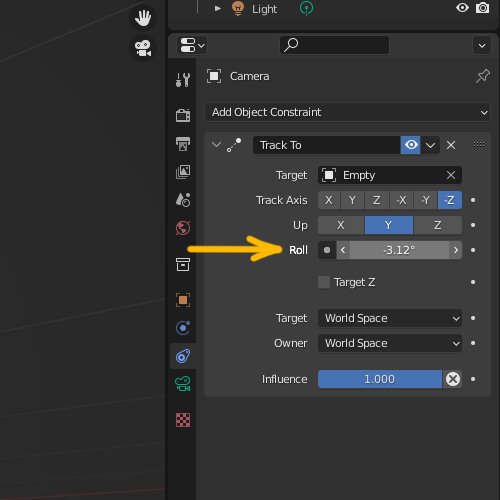Increase Roll with right arrow
The width and height of the screenshot is (500, 500).
[456, 250]
